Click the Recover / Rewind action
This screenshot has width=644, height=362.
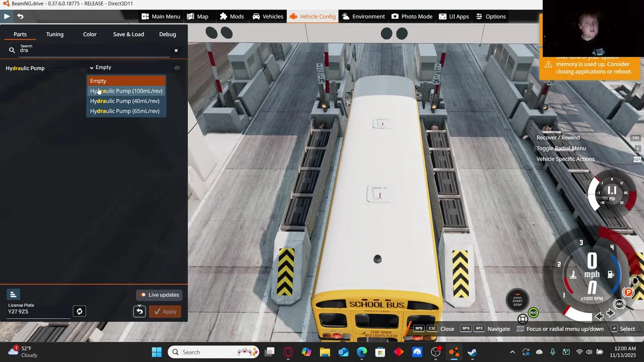pos(558,138)
